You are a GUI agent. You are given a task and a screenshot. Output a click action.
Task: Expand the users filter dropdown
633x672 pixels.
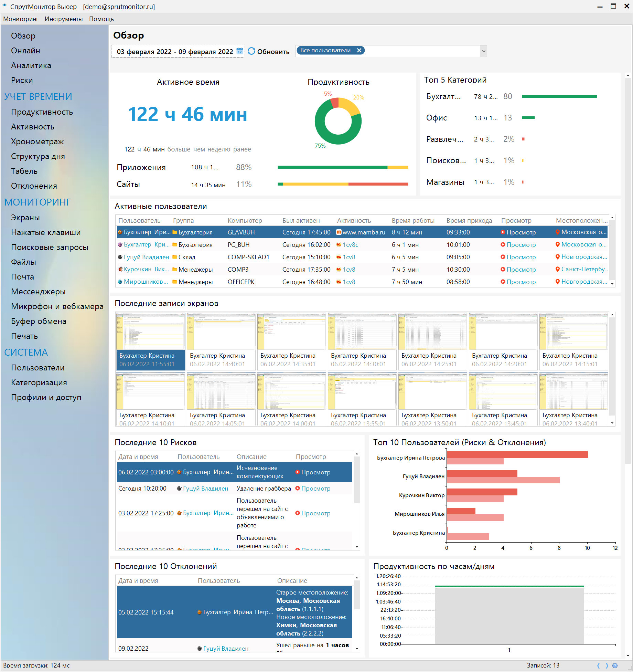[483, 51]
